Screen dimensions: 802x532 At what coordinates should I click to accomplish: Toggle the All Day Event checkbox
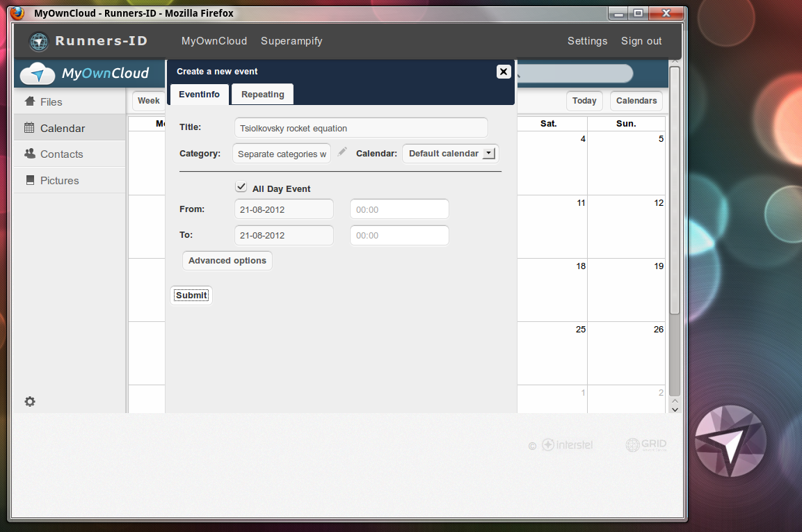(x=241, y=186)
